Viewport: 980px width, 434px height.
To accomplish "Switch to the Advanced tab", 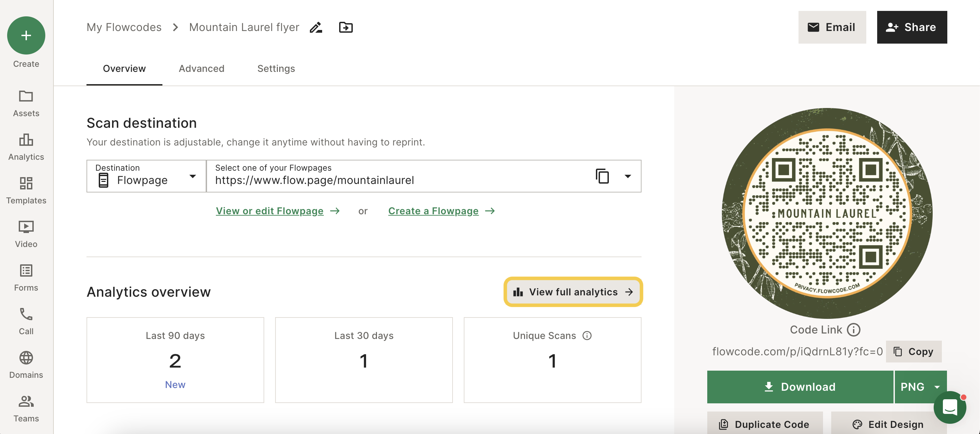I will click(202, 68).
